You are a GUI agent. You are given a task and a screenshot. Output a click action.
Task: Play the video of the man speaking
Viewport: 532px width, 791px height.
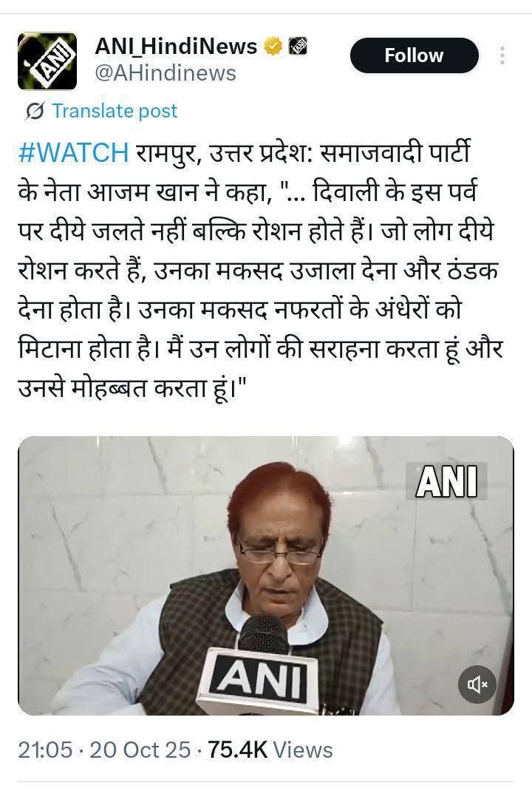[266, 576]
